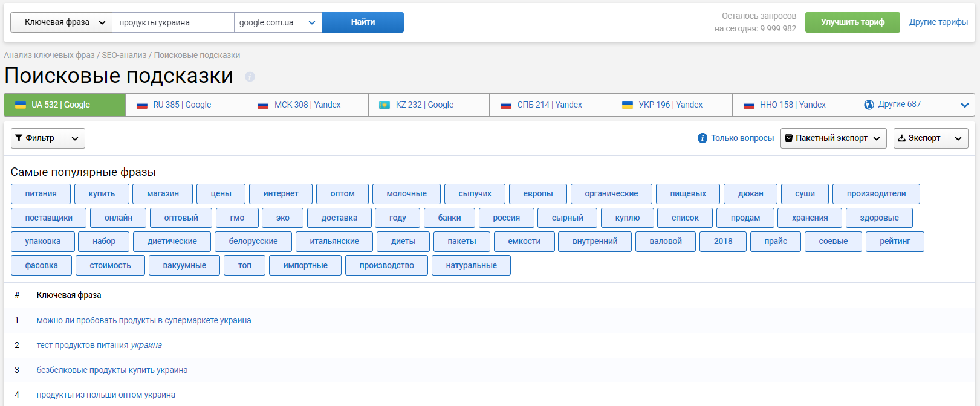The height and width of the screenshot is (406, 980).
Task: Click the Russian flag on МСК Yandex tab
Action: pos(263,105)
